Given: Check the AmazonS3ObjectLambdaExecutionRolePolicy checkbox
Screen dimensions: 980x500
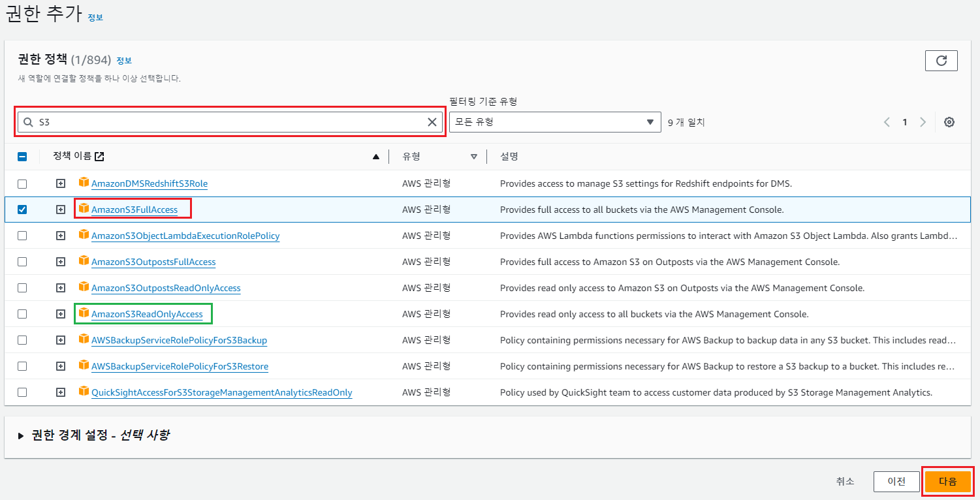Looking at the screenshot, I should [x=22, y=236].
